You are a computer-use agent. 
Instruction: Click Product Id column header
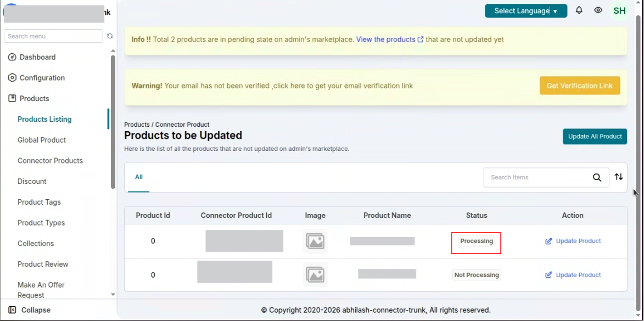153,215
